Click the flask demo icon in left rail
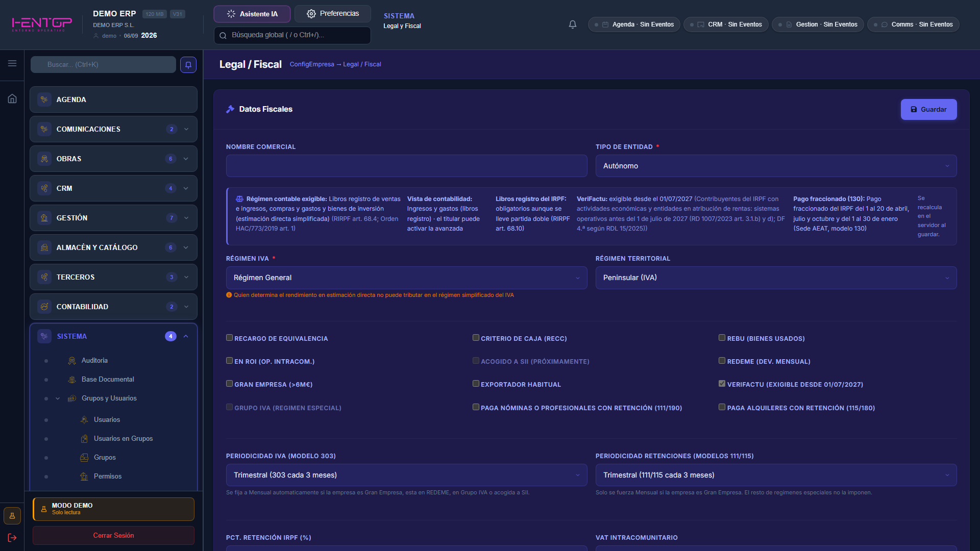The width and height of the screenshot is (980, 551). tap(12, 516)
